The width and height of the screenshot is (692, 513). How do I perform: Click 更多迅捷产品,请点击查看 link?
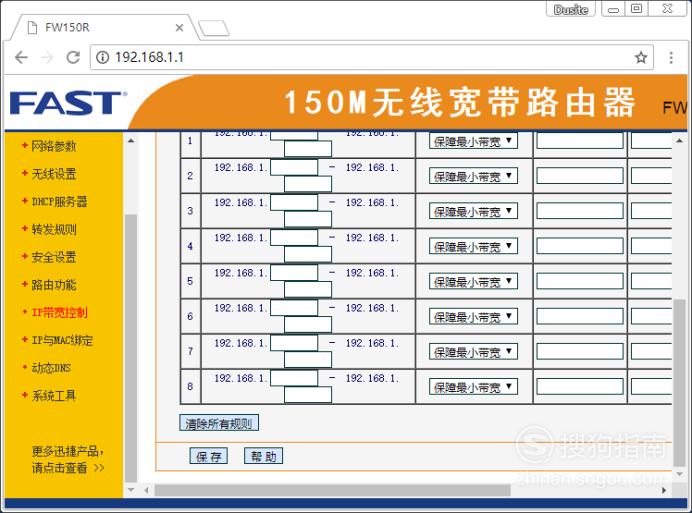[x=68, y=460]
